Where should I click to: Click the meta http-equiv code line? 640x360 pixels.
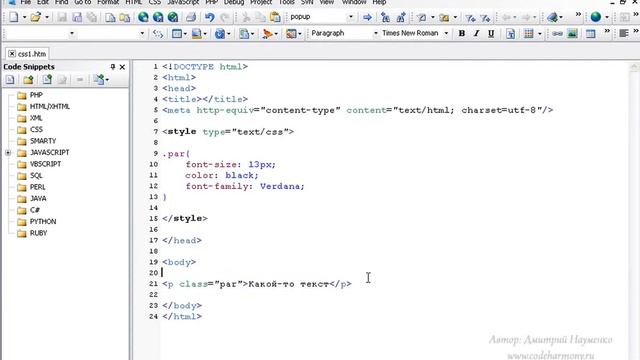[x=358, y=110]
